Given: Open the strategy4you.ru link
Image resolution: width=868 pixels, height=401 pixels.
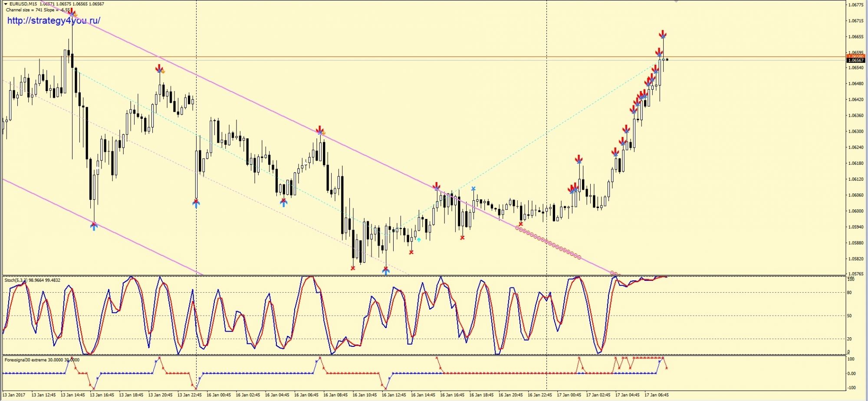Looking at the screenshot, I should click(x=53, y=20).
